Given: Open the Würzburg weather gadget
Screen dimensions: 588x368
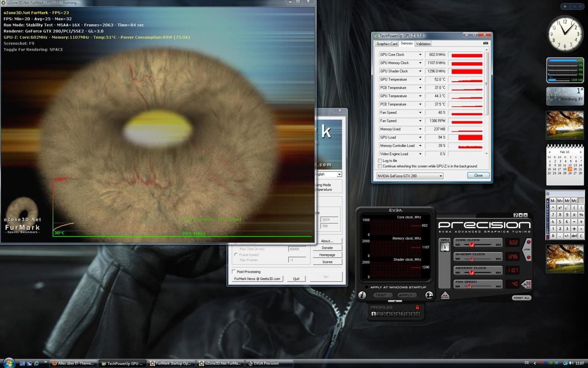Looking at the screenshot, I should pyautogui.click(x=565, y=96).
